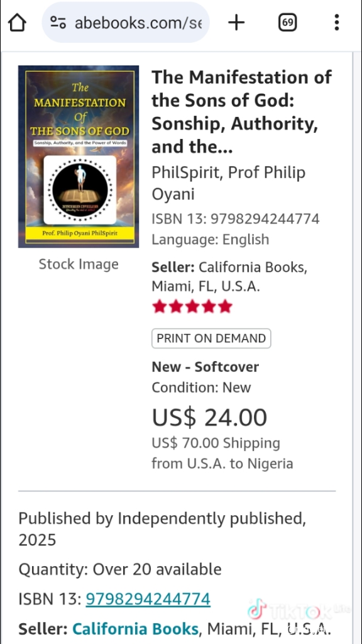Screen dimensions: 362x644
Task: Visit the California Books seller link
Action: point(136,629)
